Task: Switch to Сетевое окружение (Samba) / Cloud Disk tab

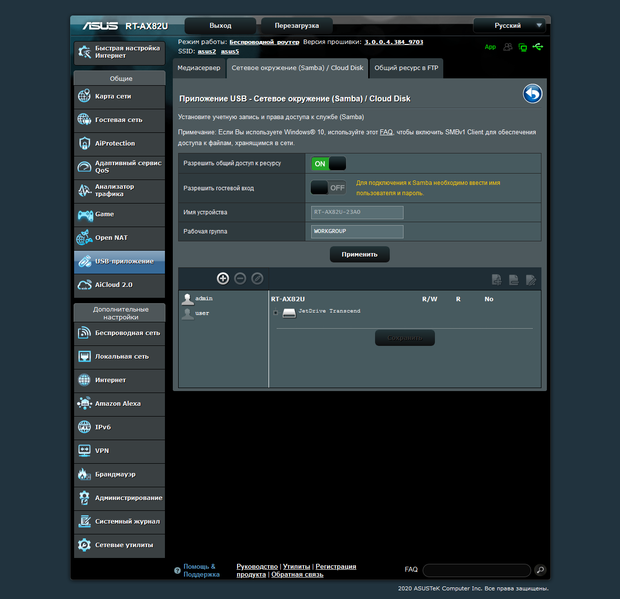Action: pyautogui.click(x=297, y=68)
